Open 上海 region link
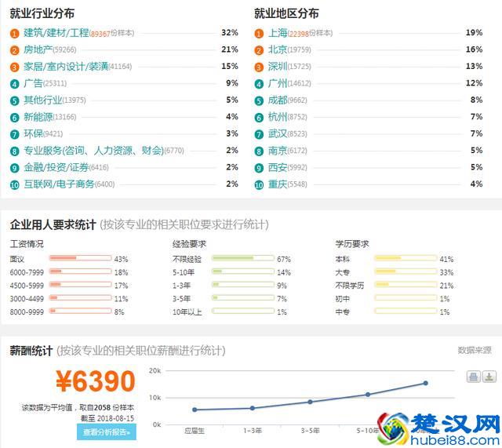Viewport: 502px width, 448px height. click(278, 33)
